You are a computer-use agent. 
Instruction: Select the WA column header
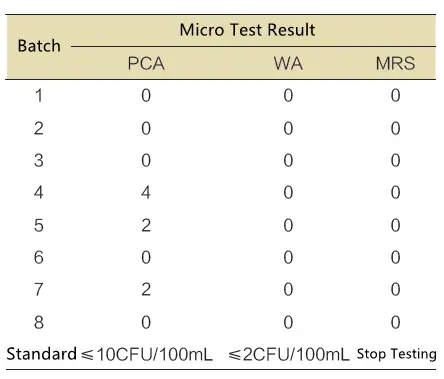pos(288,63)
